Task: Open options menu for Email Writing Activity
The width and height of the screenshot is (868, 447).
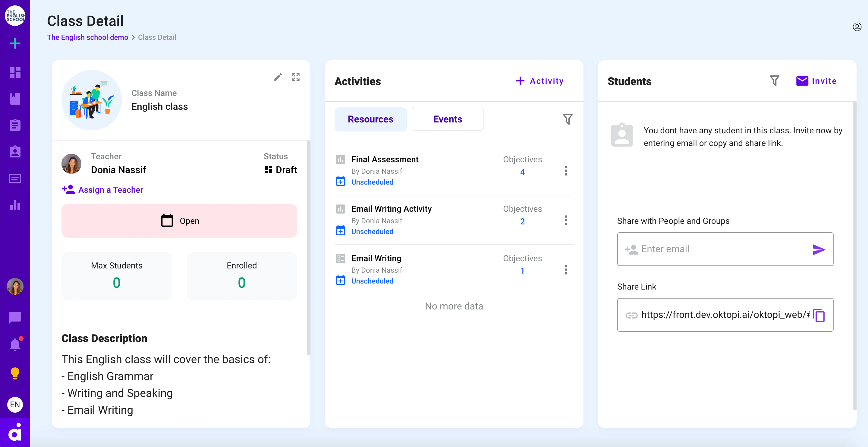Action: click(x=566, y=220)
